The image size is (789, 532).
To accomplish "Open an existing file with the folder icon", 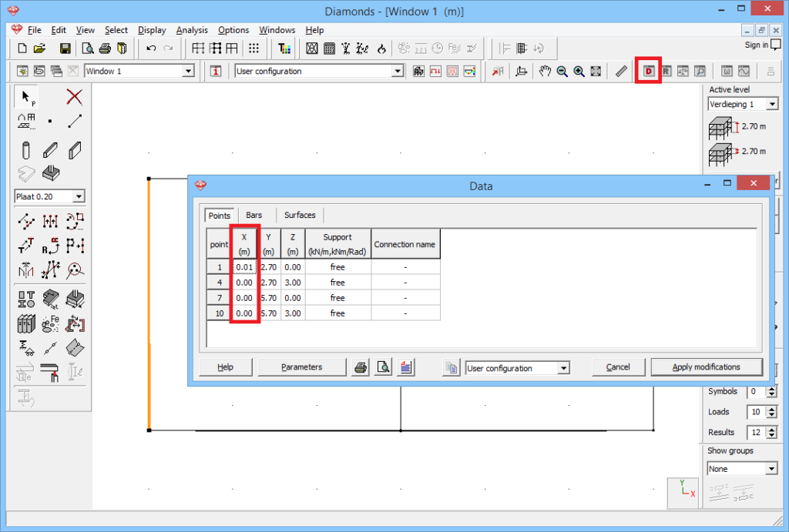I will (39, 49).
